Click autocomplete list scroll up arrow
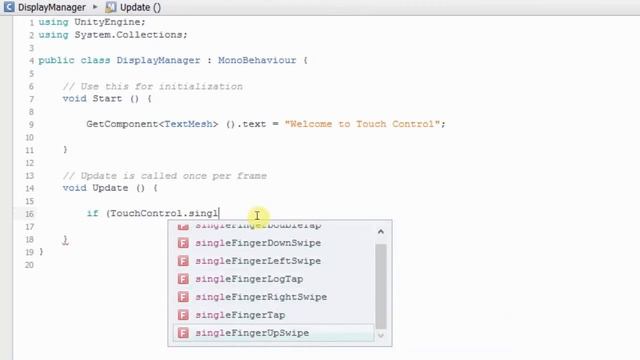 [x=381, y=232]
